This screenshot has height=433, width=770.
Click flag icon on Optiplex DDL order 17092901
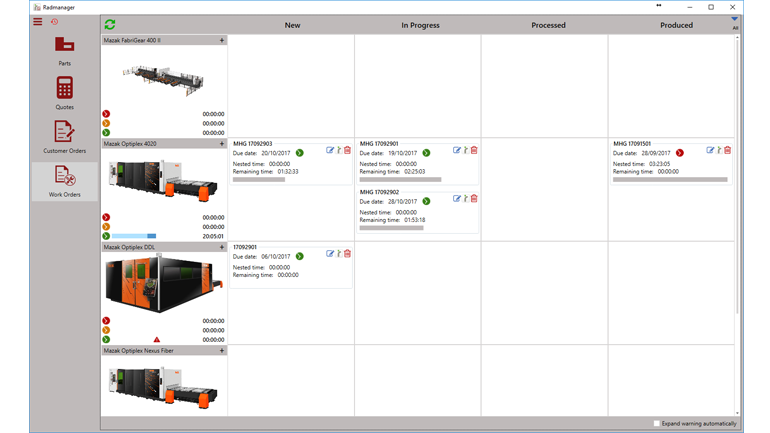[339, 254]
